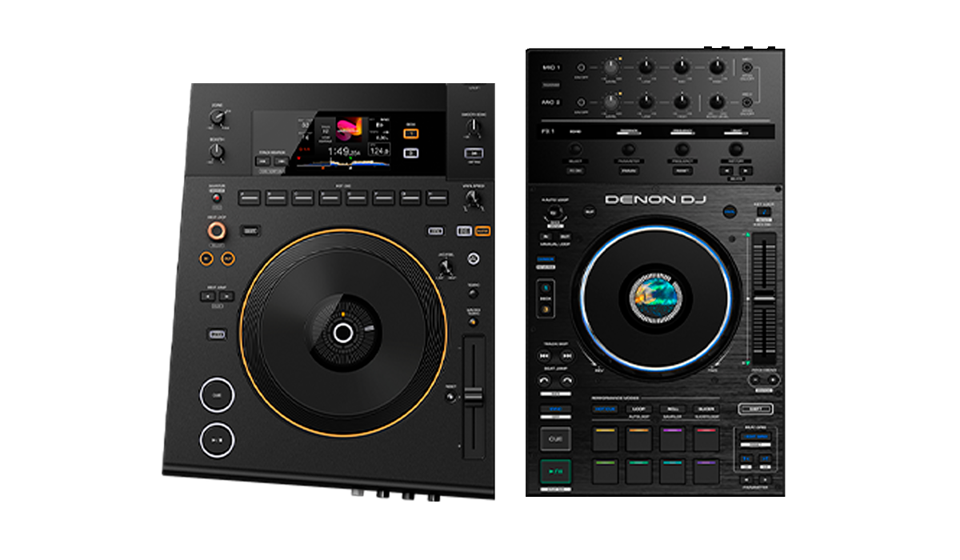Viewport: 960px width, 560px height.
Task: Select the HOT CUE performance mode
Action: click(605, 409)
